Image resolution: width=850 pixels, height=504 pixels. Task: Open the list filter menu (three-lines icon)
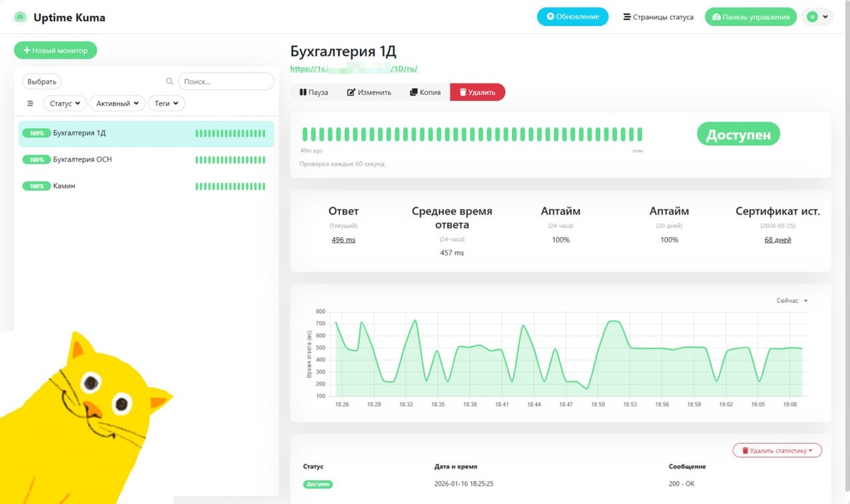[x=30, y=103]
